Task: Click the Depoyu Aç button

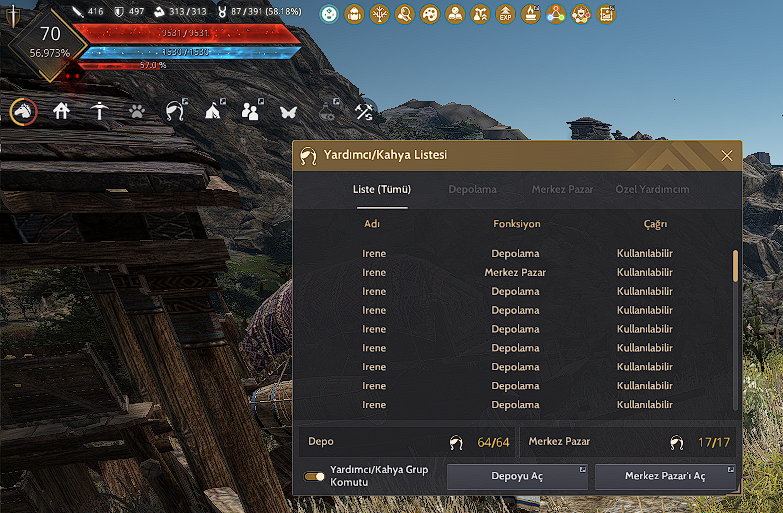Action: [x=517, y=476]
